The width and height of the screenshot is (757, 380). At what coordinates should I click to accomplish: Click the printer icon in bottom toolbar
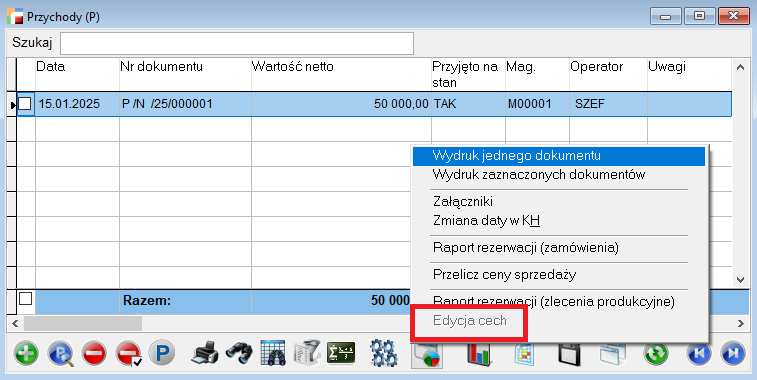point(204,353)
